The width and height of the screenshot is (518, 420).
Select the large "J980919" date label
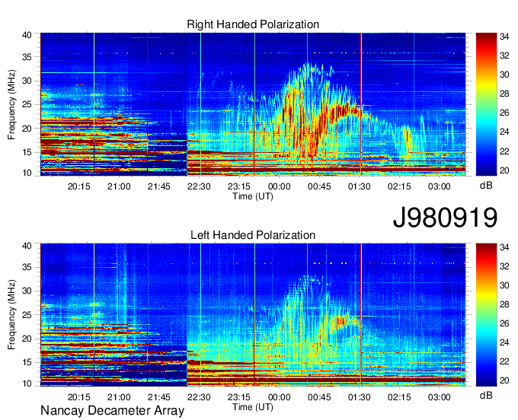click(x=445, y=218)
